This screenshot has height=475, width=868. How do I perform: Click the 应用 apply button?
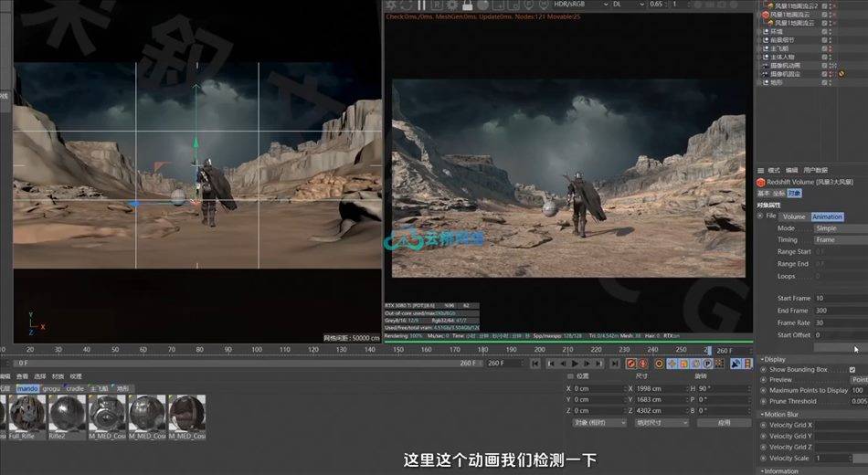724,422
